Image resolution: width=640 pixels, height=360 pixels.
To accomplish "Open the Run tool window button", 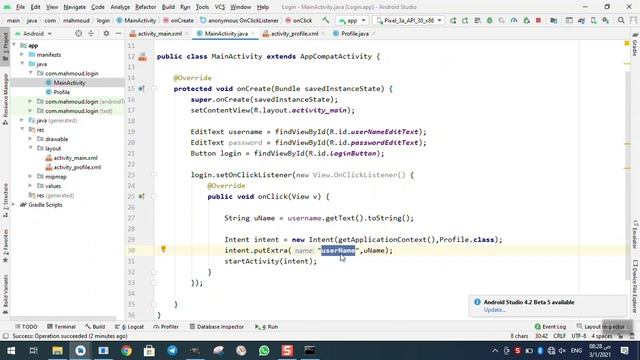I will 267,327.
